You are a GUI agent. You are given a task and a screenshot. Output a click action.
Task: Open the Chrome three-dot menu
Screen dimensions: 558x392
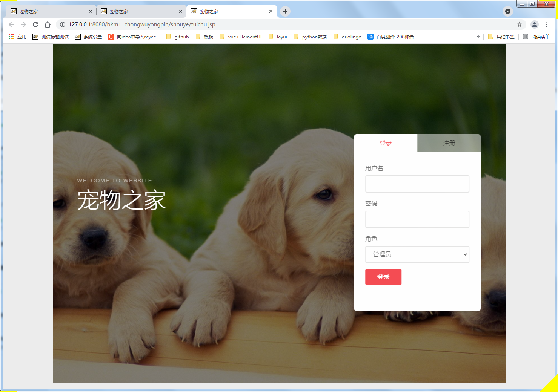point(547,24)
